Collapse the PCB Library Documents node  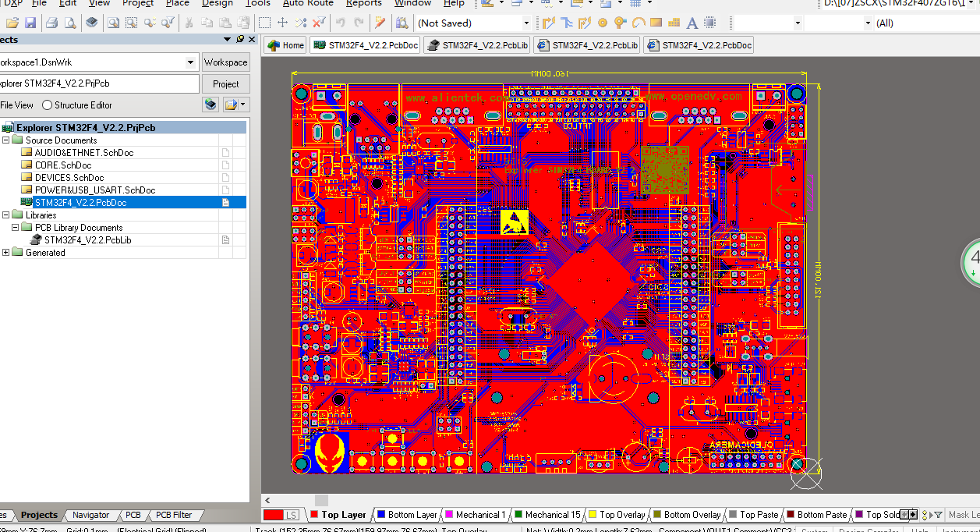[16, 228]
